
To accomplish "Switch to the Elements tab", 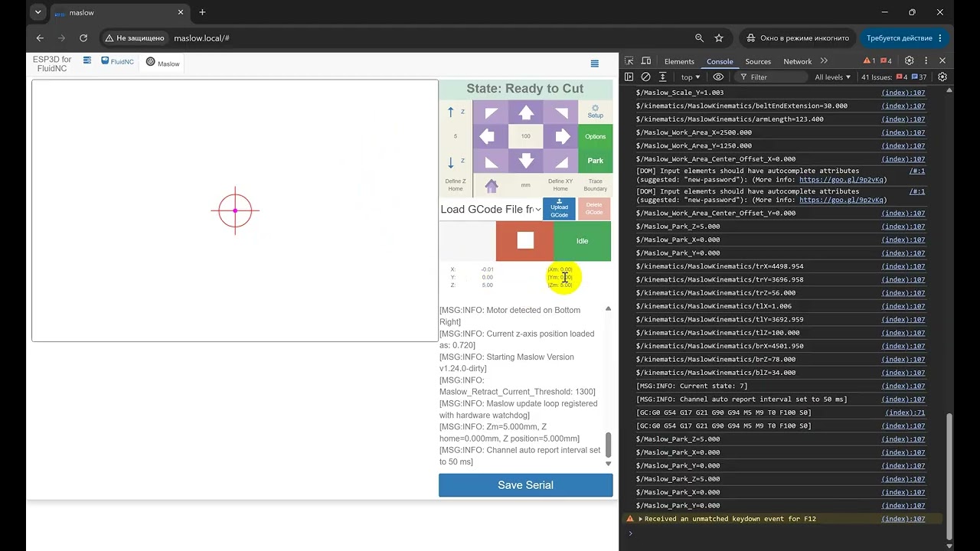I will pos(679,61).
